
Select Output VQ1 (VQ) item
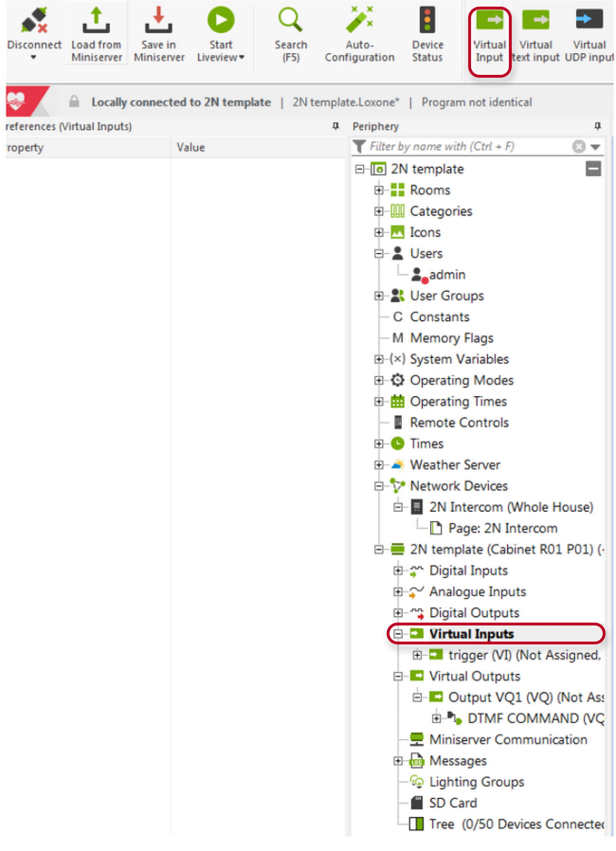(x=526, y=697)
